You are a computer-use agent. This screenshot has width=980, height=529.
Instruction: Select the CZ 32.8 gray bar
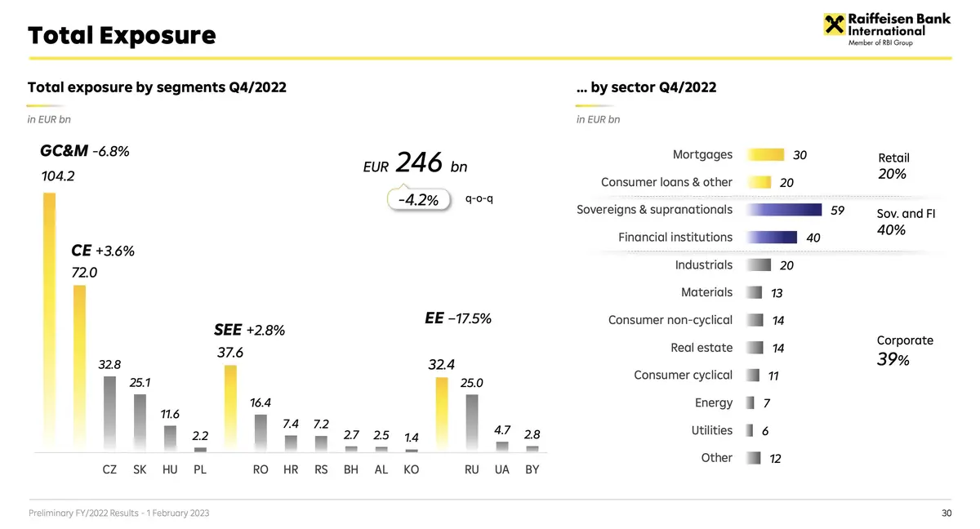tap(109, 414)
